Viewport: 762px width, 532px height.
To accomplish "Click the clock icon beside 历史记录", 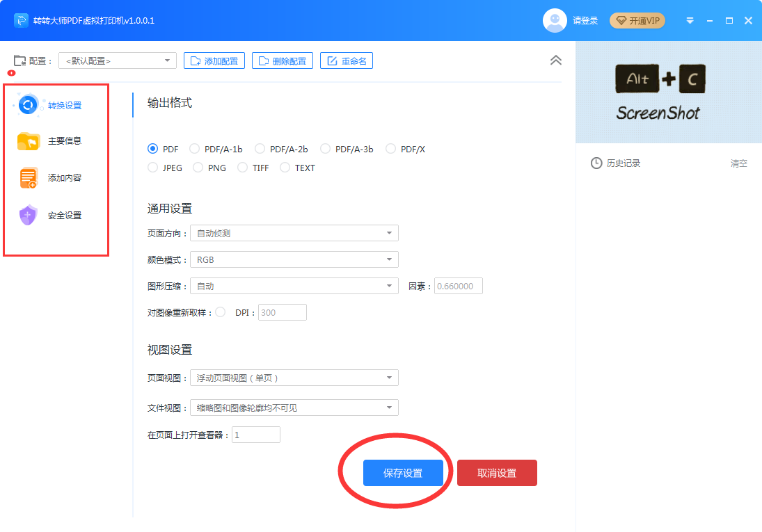I will click(x=597, y=163).
